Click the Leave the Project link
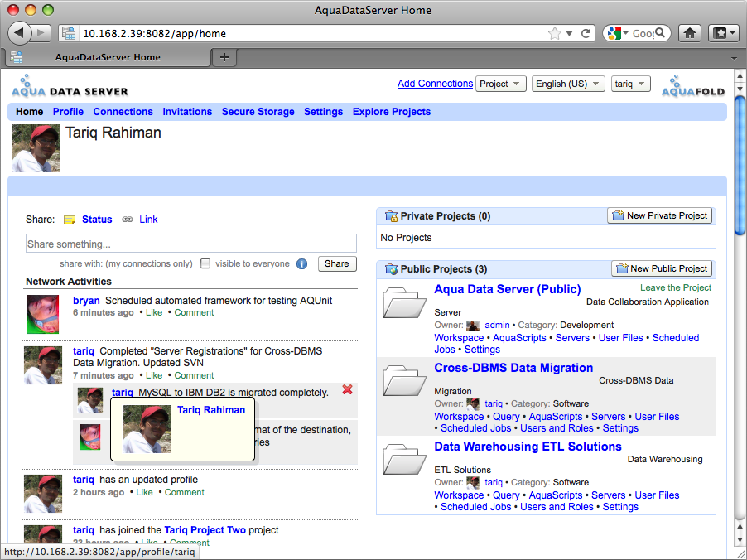 click(676, 287)
